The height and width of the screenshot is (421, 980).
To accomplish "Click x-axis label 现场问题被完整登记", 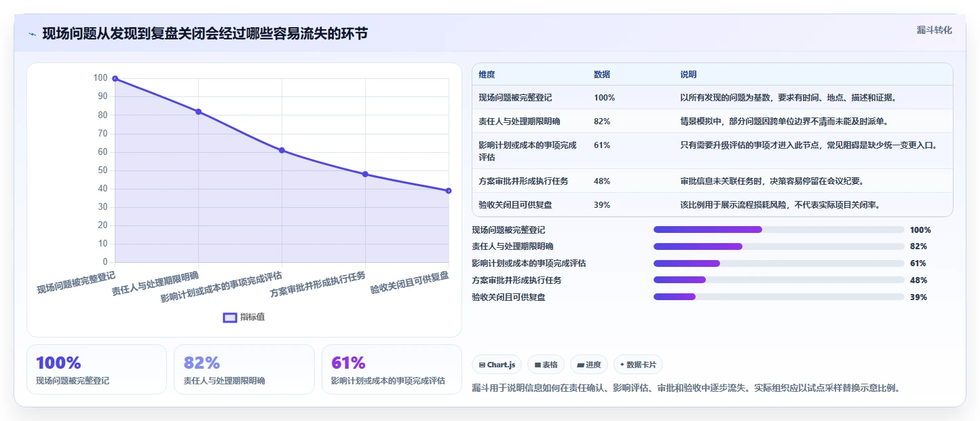I will tap(76, 282).
